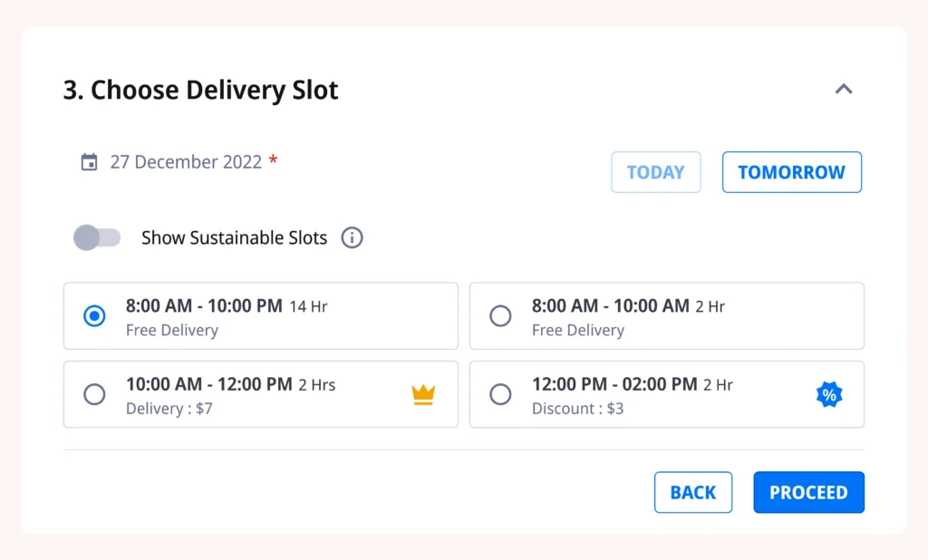Select the TODAY date option
The height and width of the screenshot is (560, 928).
655,172
